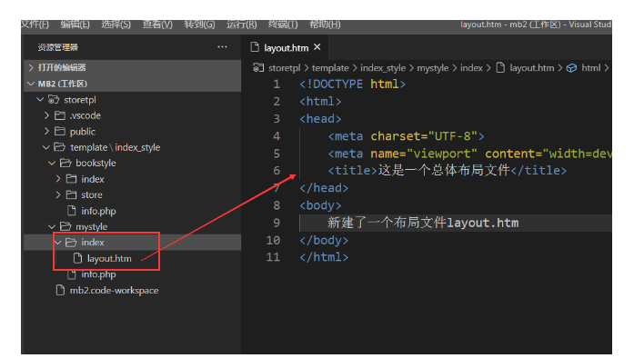This screenshot has height=358, width=644.
Task: Open layout.htm in the file tree
Action: 109,258
